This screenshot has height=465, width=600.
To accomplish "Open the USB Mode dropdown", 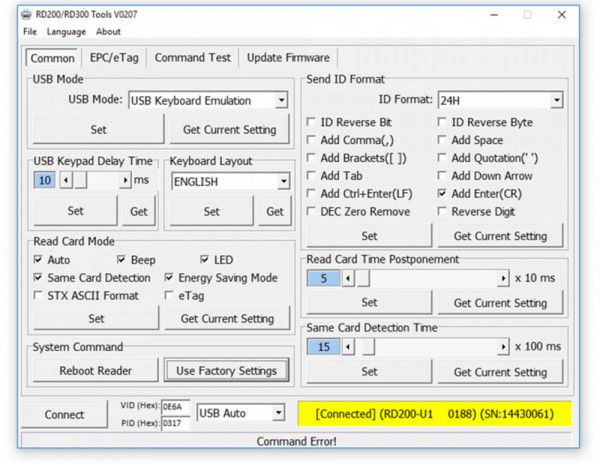I will point(281,100).
